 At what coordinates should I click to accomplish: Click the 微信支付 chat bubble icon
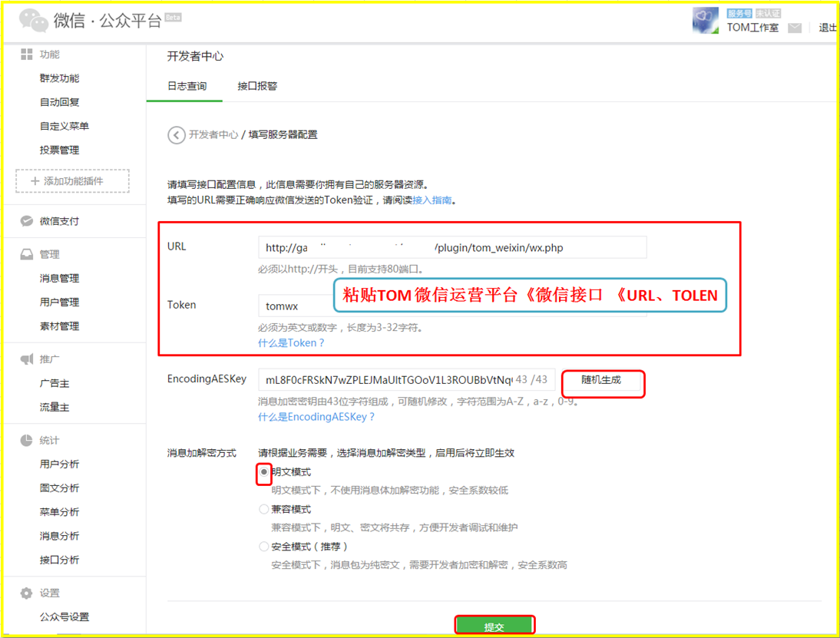tap(26, 221)
